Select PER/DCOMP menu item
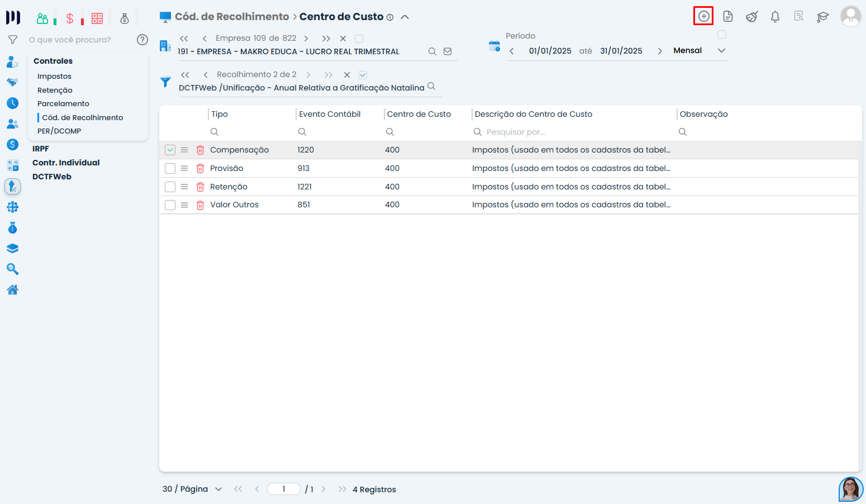Image resolution: width=866 pixels, height=504 pixels. click(x=59, y=131)
